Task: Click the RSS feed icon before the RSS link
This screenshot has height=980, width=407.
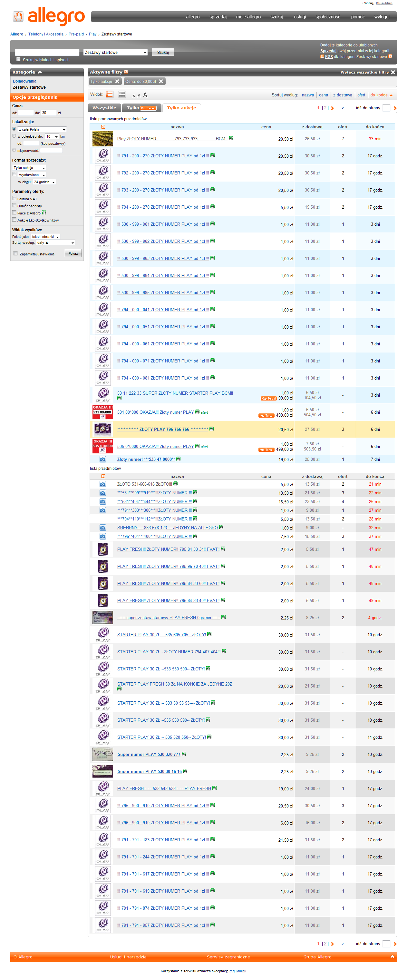Action: [322, 57]
